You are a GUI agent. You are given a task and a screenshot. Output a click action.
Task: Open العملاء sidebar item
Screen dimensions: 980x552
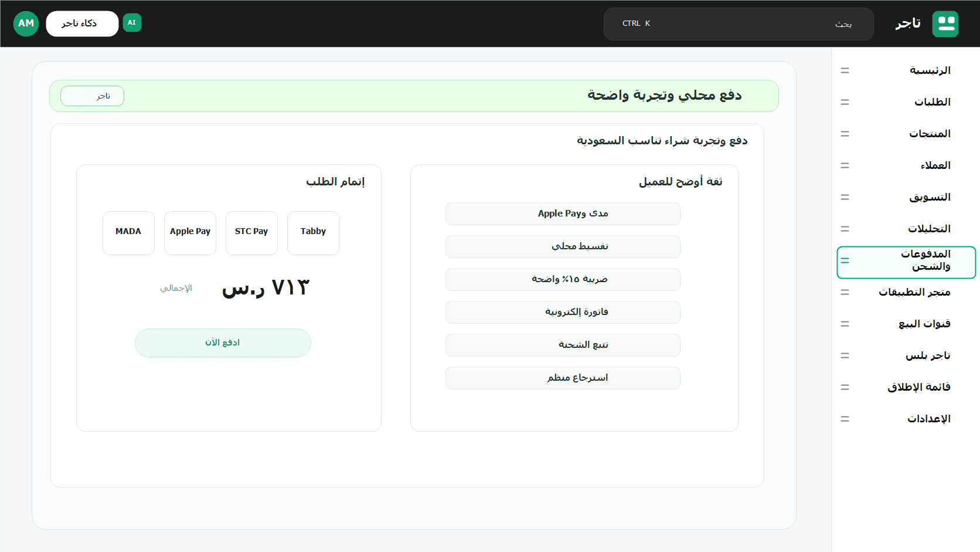click(906, 165)
